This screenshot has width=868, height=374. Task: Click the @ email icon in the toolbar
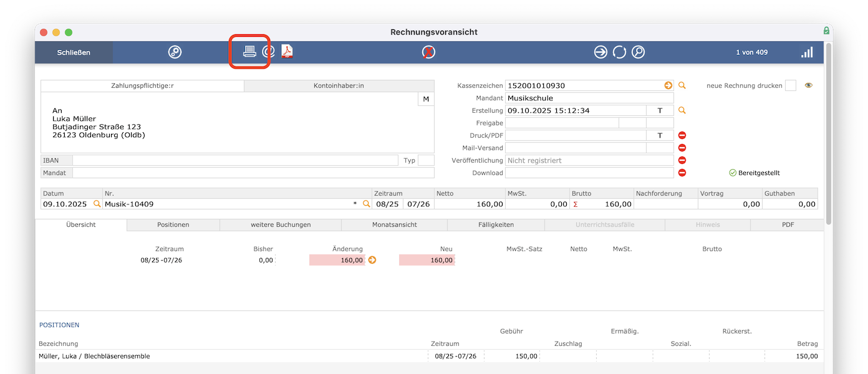point(269,52)
